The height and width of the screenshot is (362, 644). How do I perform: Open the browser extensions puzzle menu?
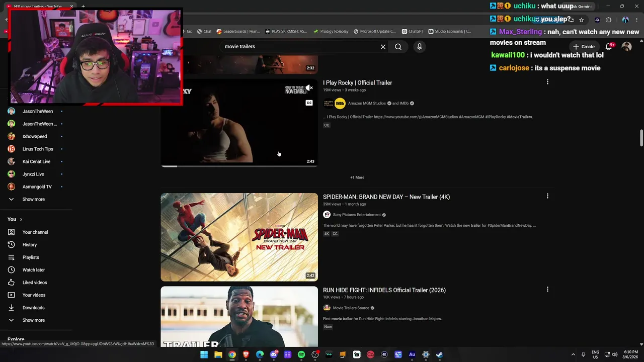click(609, 20)
